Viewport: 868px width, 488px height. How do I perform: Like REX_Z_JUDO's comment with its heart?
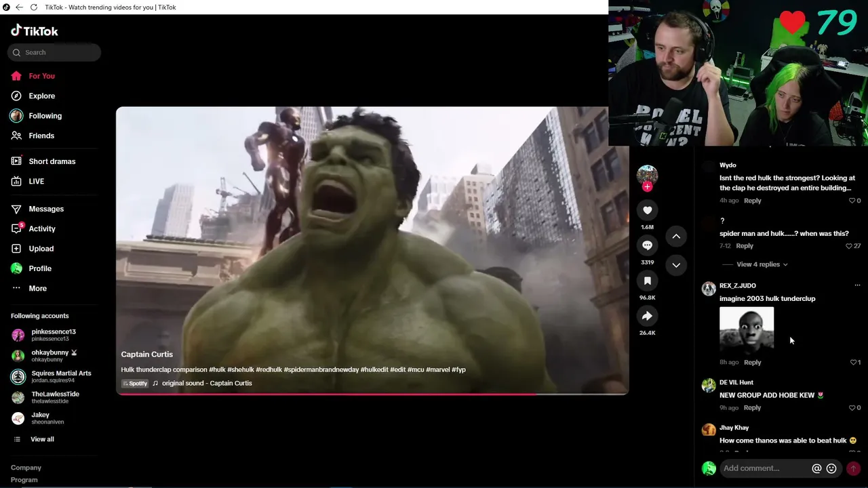tap(853, 363)
